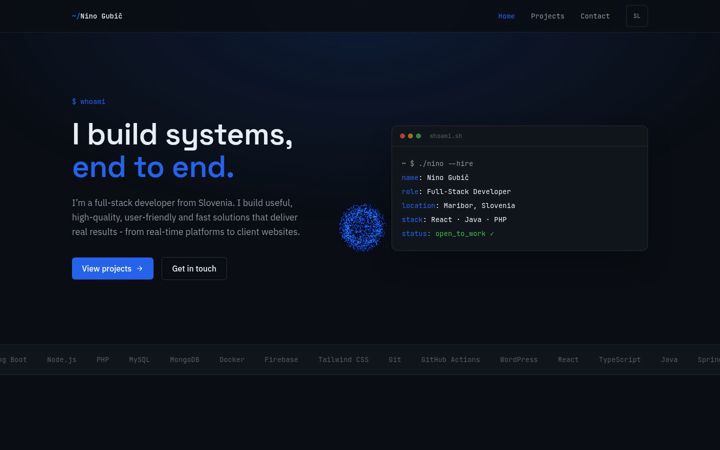Screen dimensions: 720x450
Task: Click the 'role: Full-Stack Developer' line
Action: [x=456, y=191]
